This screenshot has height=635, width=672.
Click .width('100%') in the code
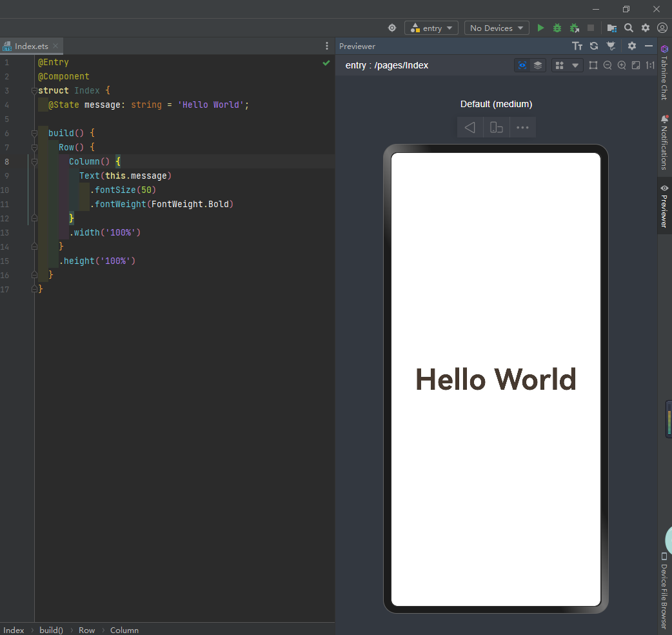point(105,232)
